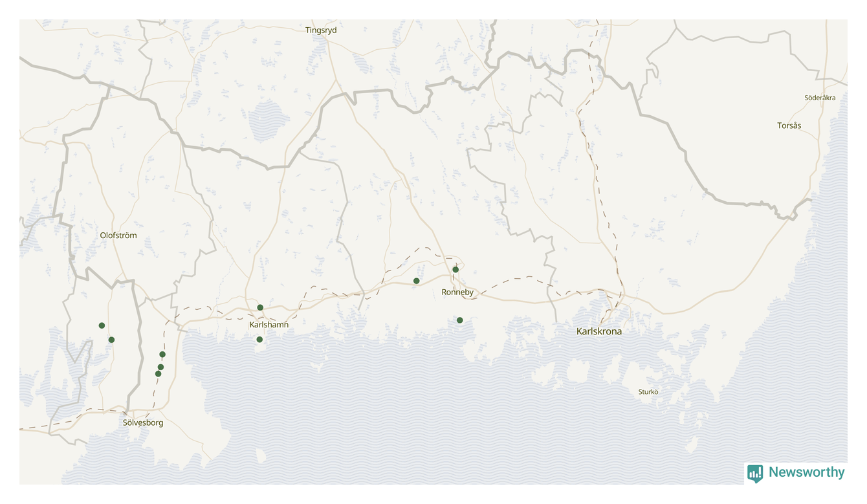Select the Tingsryd label
Screen dimensions: 867x504
pos(321,30)
